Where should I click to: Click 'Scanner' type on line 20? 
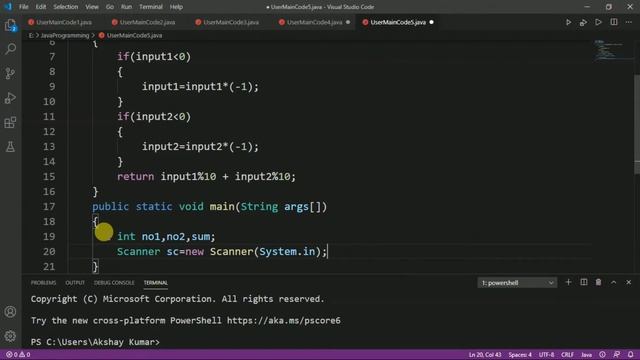pos(138,251)
